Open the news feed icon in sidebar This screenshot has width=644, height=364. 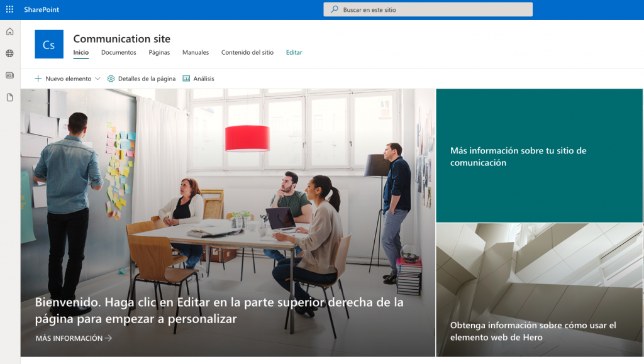pos(9,75)
